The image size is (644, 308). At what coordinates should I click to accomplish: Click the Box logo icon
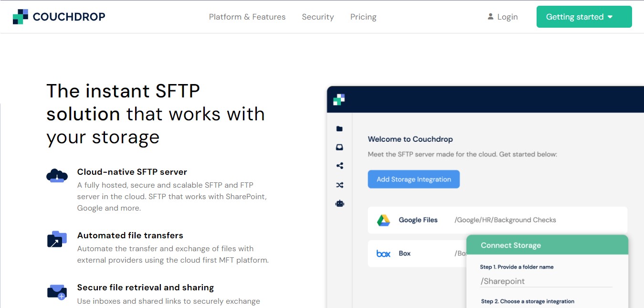point(383,254)
